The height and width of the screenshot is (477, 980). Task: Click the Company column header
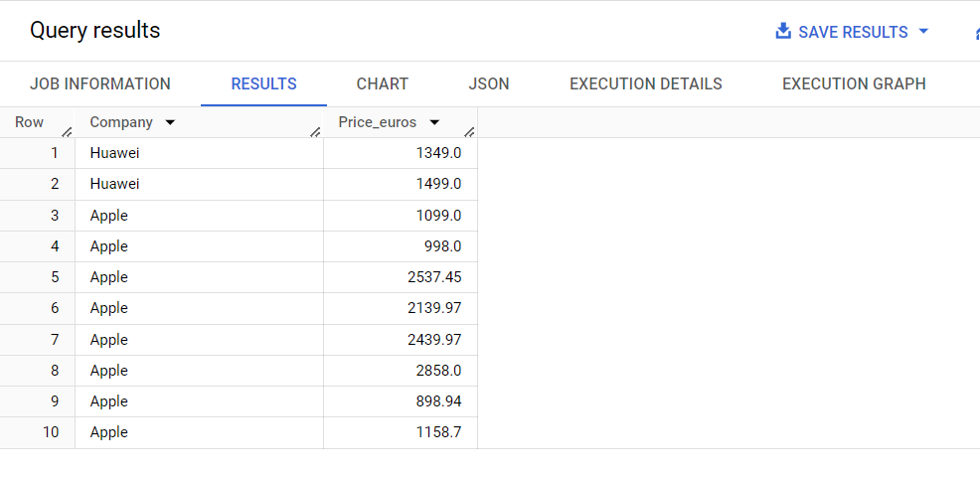click(x=121, y=122)
